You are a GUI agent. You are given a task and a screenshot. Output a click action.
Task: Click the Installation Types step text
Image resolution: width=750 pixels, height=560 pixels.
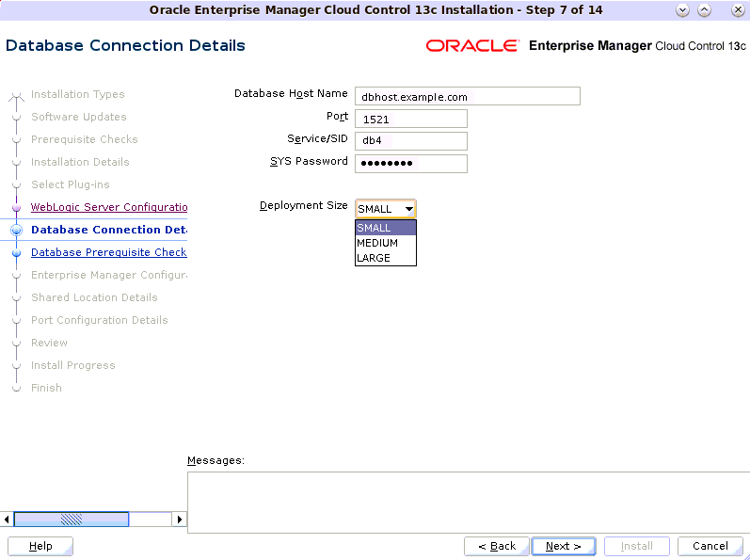click(x=78, y=94)
